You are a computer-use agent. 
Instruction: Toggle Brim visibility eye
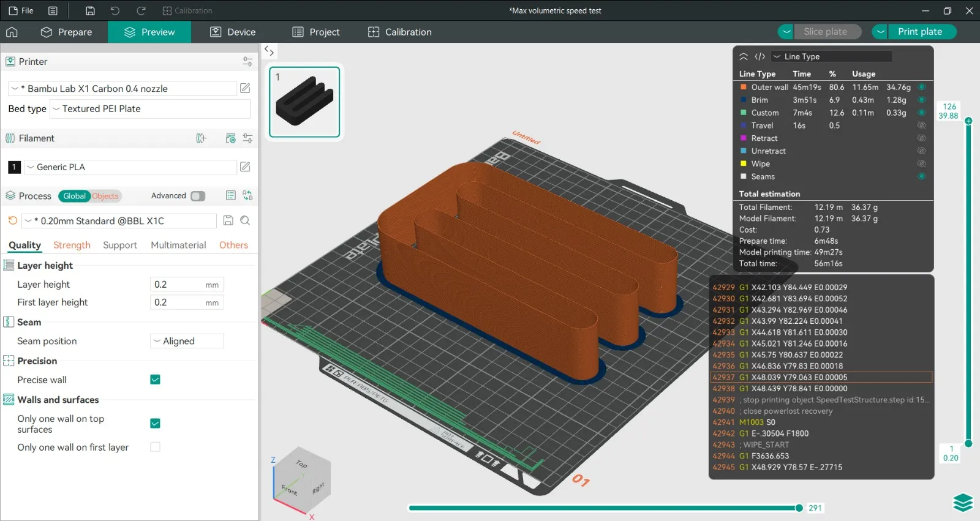(x=921, y=100)
